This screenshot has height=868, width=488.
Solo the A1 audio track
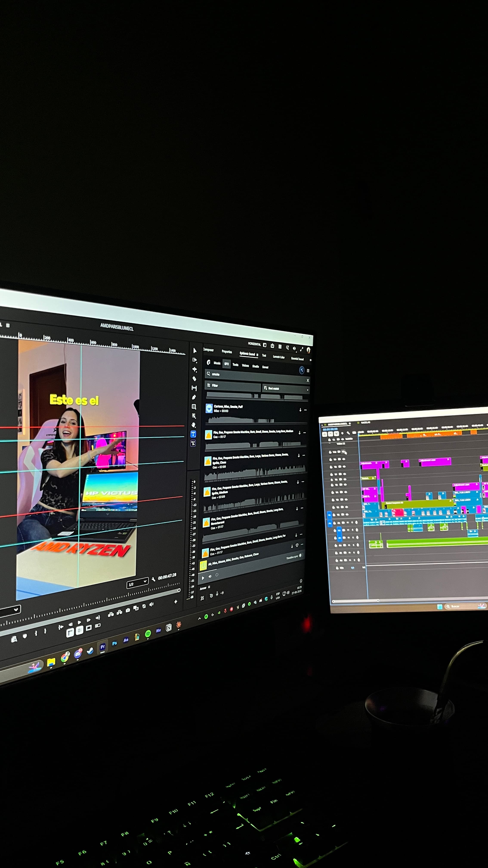pyautogui.click(x=352, y=523)
